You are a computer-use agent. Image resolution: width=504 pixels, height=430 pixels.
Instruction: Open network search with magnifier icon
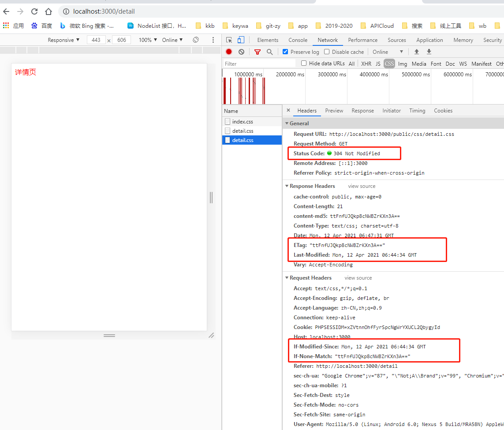point(270,52)
